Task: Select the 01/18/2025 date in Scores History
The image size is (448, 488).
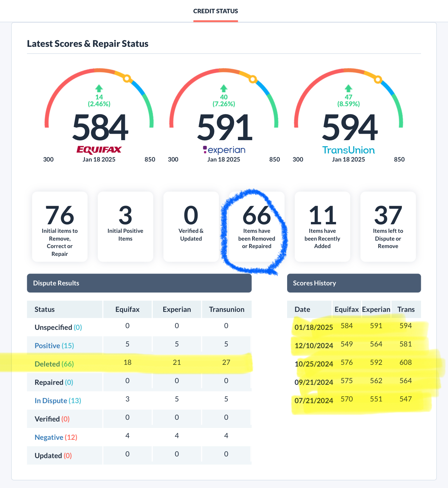Action: click(314, 327)
